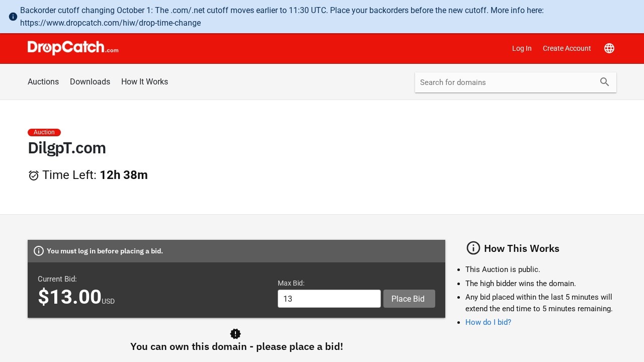Click the Place Bid button

(x=409, y=299)
